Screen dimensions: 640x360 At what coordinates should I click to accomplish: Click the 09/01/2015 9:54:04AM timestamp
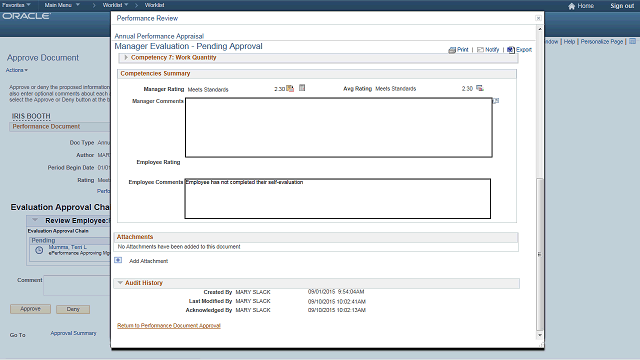pyautogui.click(x=336, y=292)
